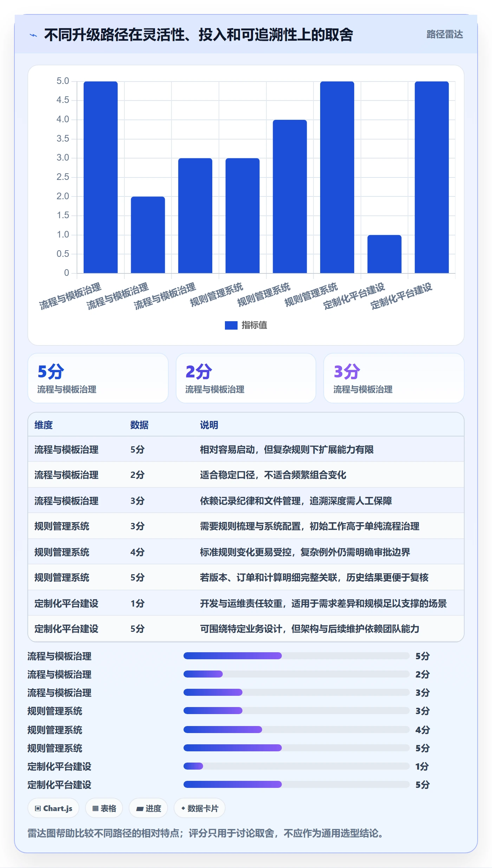
Task: Click the 定制化平台建设 progress bar rated 5分
Action: 297,784
